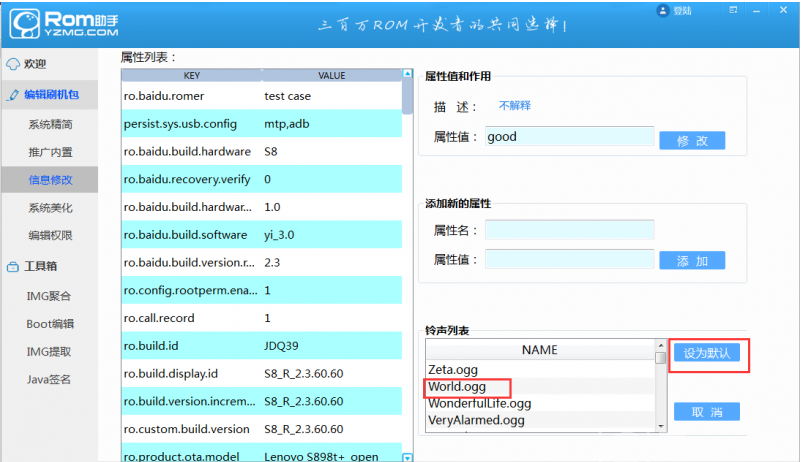Switch to 系统美化 section

[50, 208]
